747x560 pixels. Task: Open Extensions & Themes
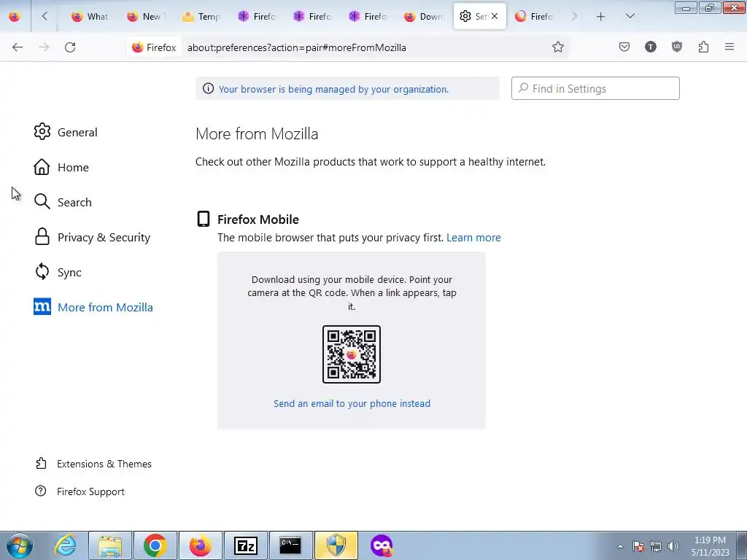click(93, 464)
